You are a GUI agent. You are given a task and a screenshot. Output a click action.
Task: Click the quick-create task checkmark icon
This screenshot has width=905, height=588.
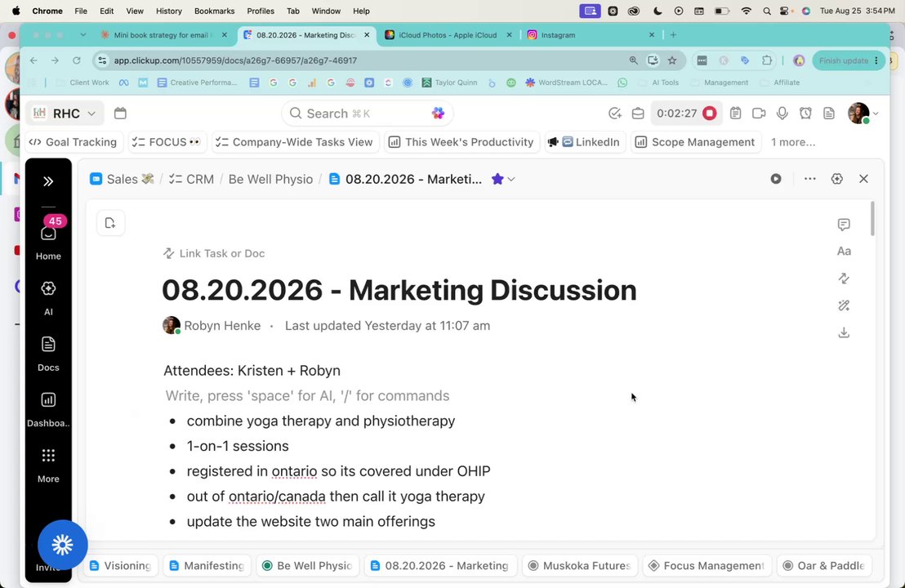coord(615,114)
